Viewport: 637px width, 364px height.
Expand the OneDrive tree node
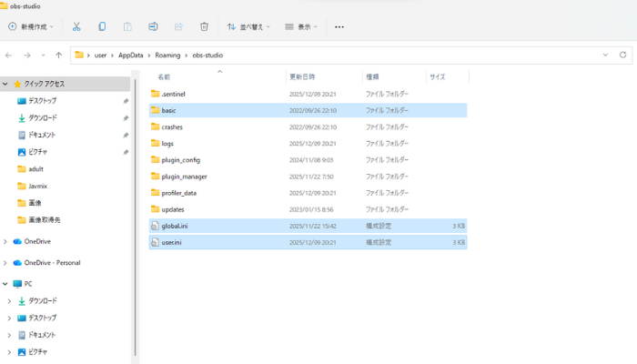click(x=5, y=242)
